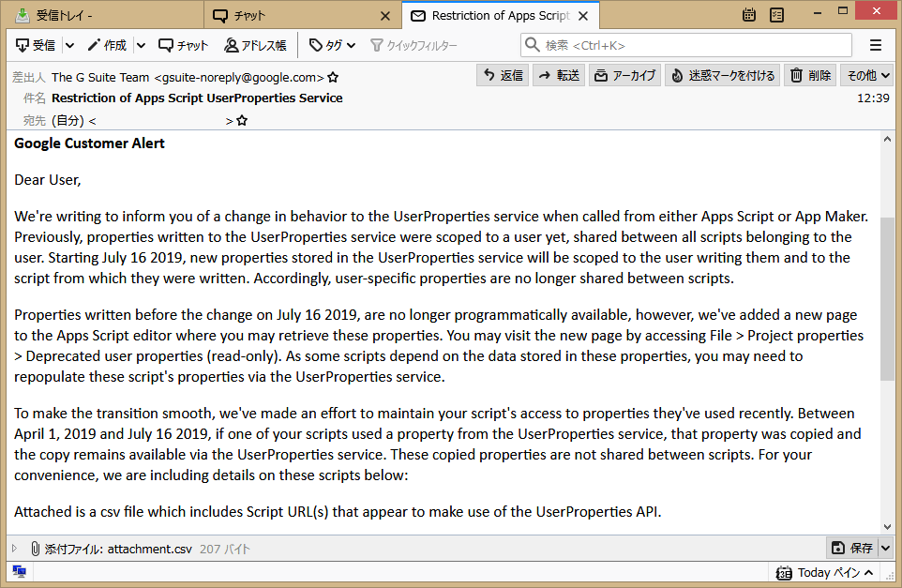Mark message as junk with 迷惑マークを付ける
Viewport: 902px width, 588px height.
[x=723, y=75]
